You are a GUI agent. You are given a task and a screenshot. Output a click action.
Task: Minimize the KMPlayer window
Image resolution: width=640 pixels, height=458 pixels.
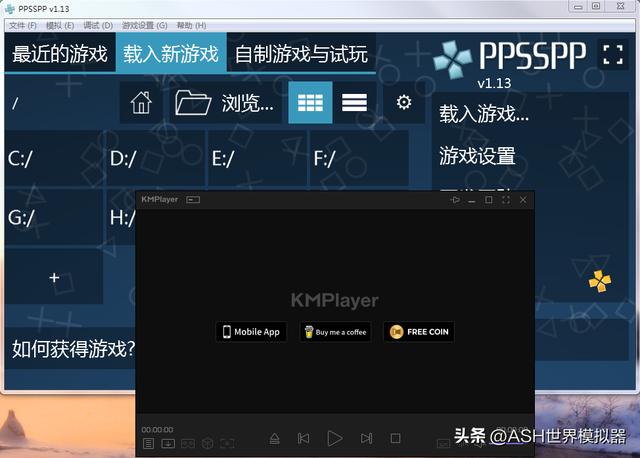[472, 200]
